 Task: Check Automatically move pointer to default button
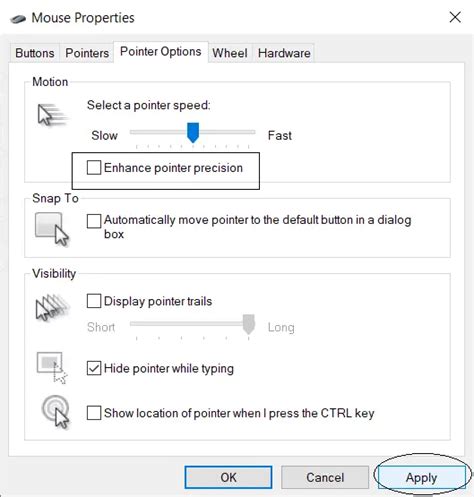pos(94,221)
